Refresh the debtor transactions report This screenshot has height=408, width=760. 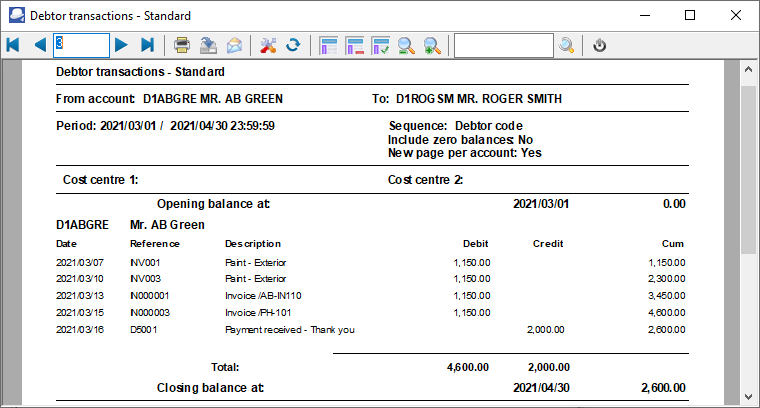pos(293,45)
